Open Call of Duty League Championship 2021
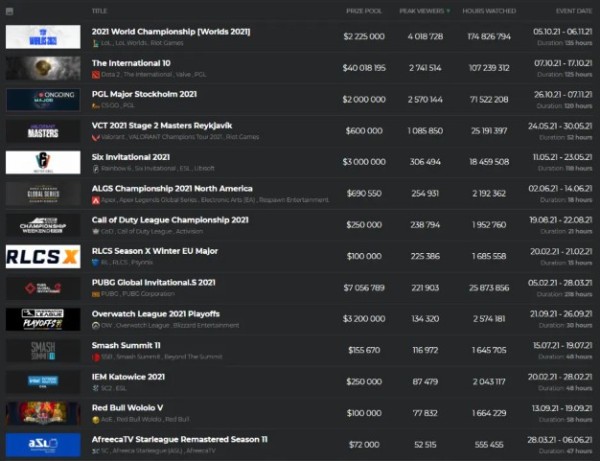The width and height of the screenshot is (600, 461). pos(170,220)
